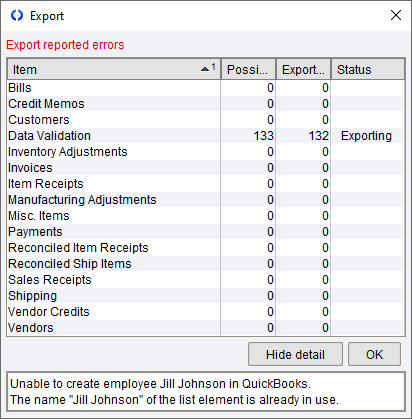Select the Item Receipts row
Image resolution: width=412 pixels, height=419 pixels.
[206, 184]
